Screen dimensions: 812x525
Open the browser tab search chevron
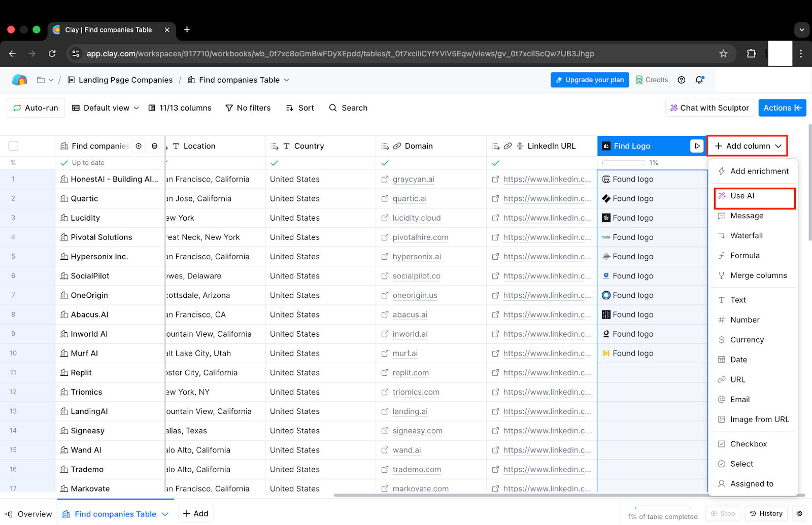(x=802, y=29)
